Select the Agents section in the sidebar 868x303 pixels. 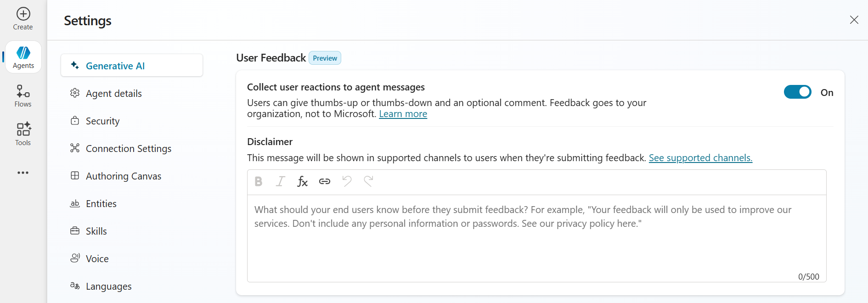click(23, 56)
